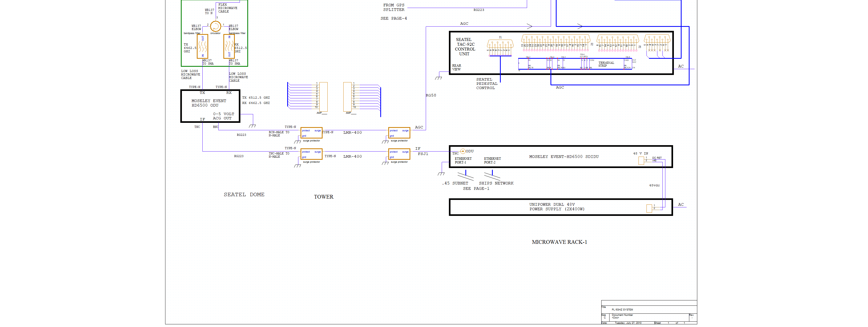Click the J2 connector on the TAC-92C unit
Viewport: 868px width, 327px height.
click(556, 43)
